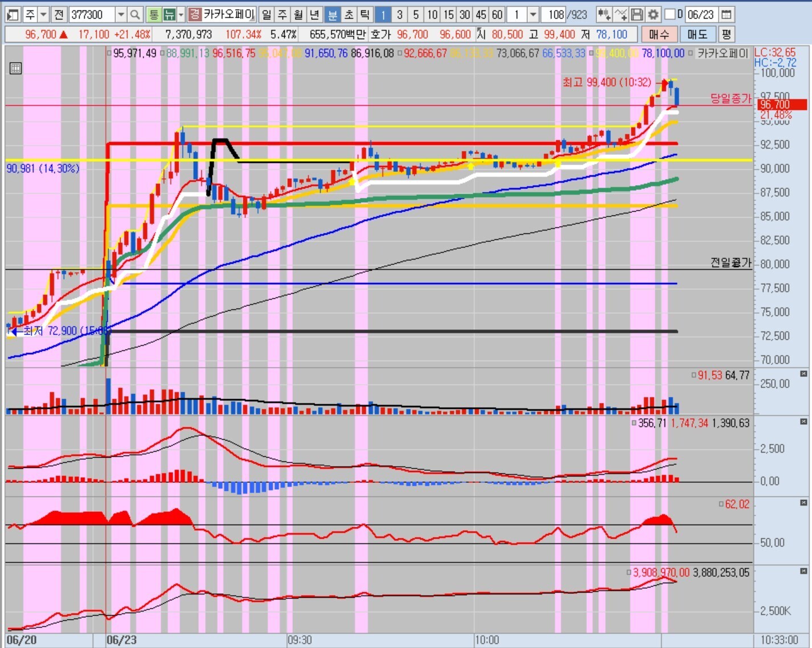The height and width of the screenshot is (648, 812).
Task: Click the 06/23 date input field
Action: click(700, 14)
